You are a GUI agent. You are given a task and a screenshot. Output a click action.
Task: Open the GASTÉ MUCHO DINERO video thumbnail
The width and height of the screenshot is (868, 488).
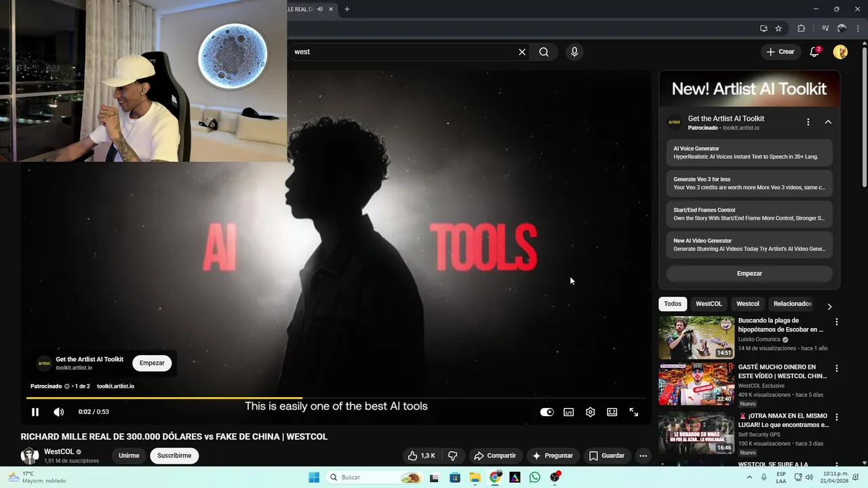tap(696, 384)
